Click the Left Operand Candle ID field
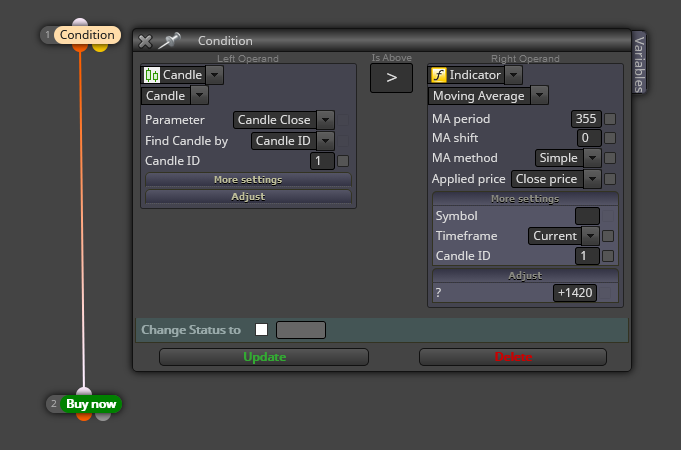Screen dimensions: 681x450 [322, 161]
